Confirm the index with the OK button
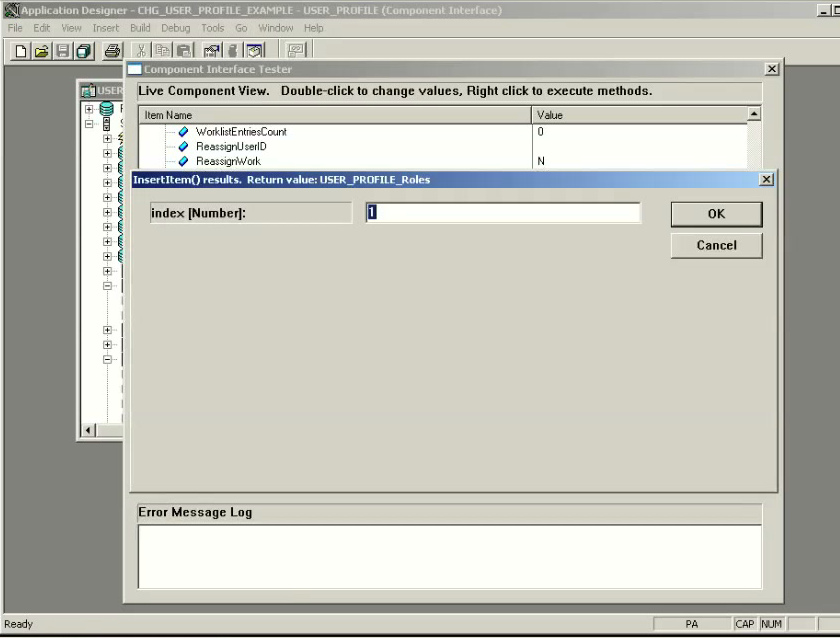 click(716, 214)
